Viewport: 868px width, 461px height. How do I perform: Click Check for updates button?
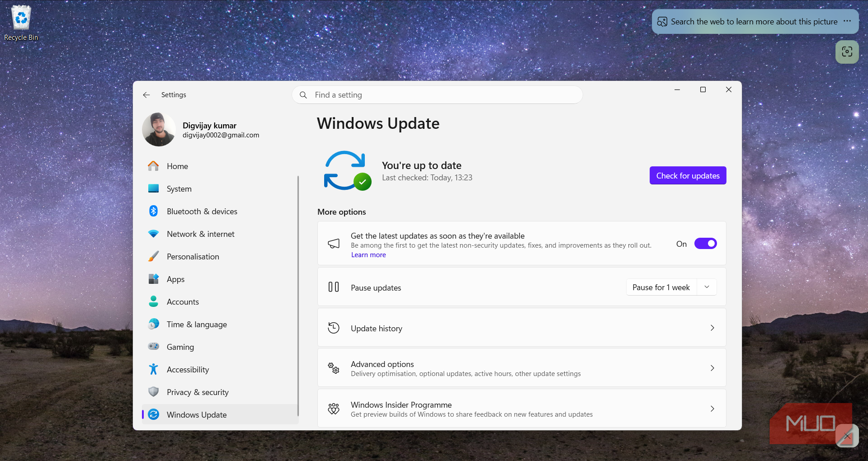tap(688, 175)
